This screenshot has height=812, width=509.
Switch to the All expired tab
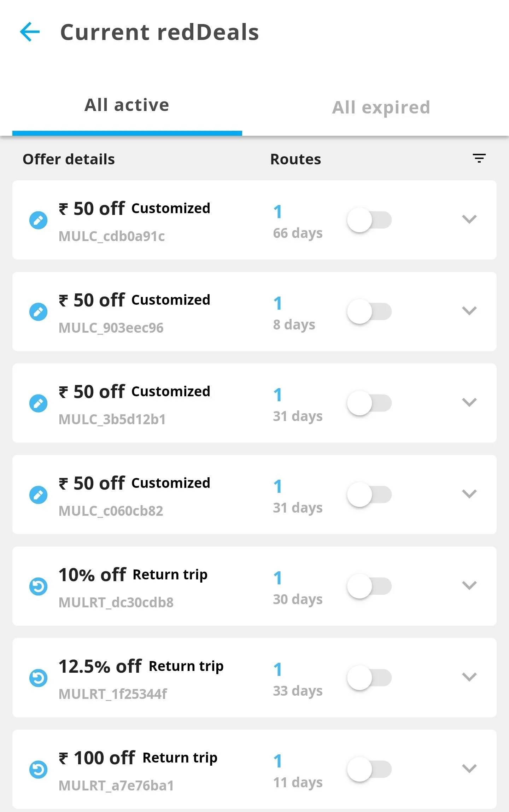click(381, 107)
